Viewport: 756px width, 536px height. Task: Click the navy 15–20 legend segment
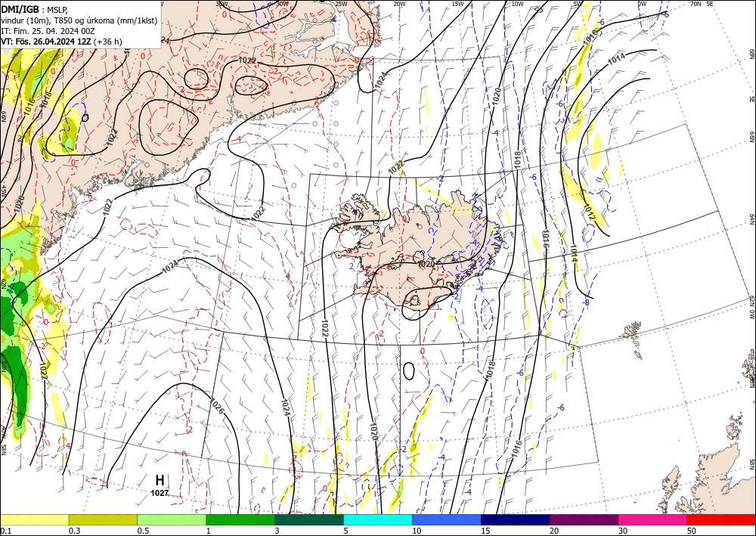click(516, 519)
